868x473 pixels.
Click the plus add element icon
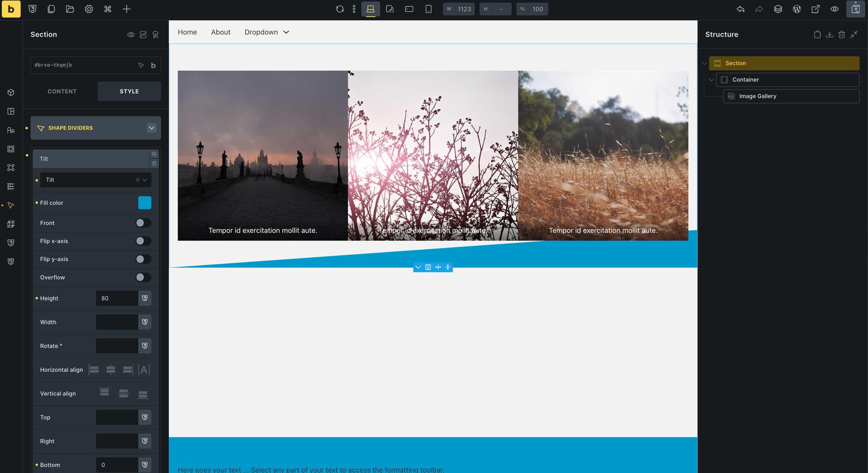click(x=127, y=9)
